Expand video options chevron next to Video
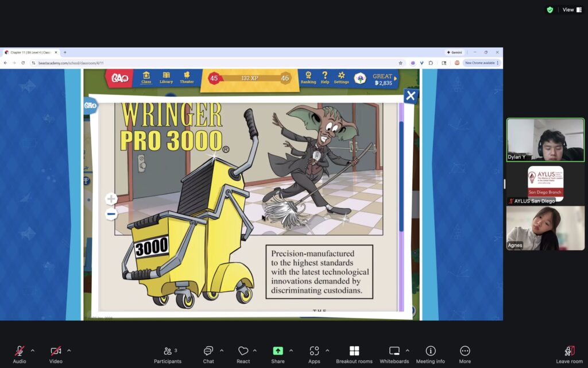This screenshot has width=588, height=368. (x=69, y=350)
